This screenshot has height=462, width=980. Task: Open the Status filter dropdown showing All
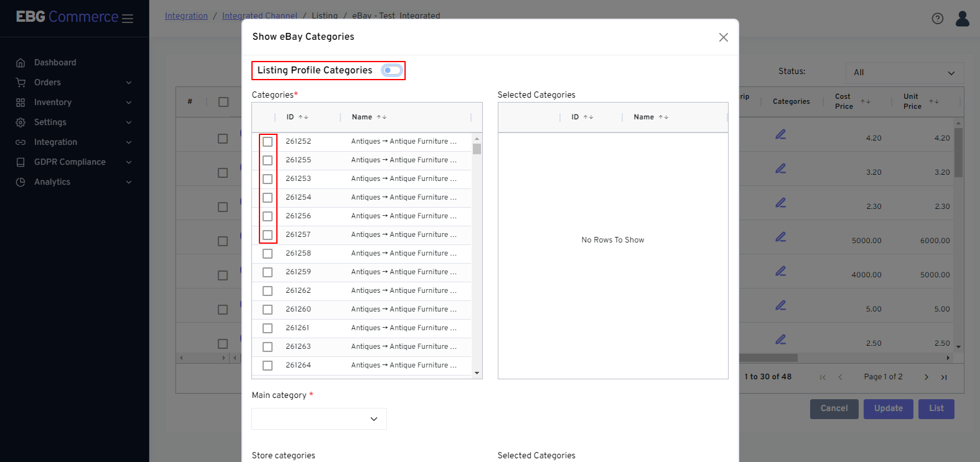click(x=904, y=73)
